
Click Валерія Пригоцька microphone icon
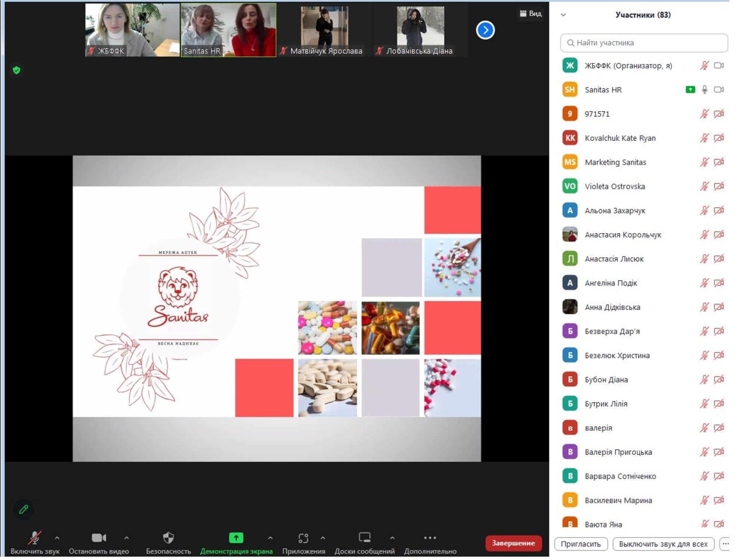tap(704, 452)
